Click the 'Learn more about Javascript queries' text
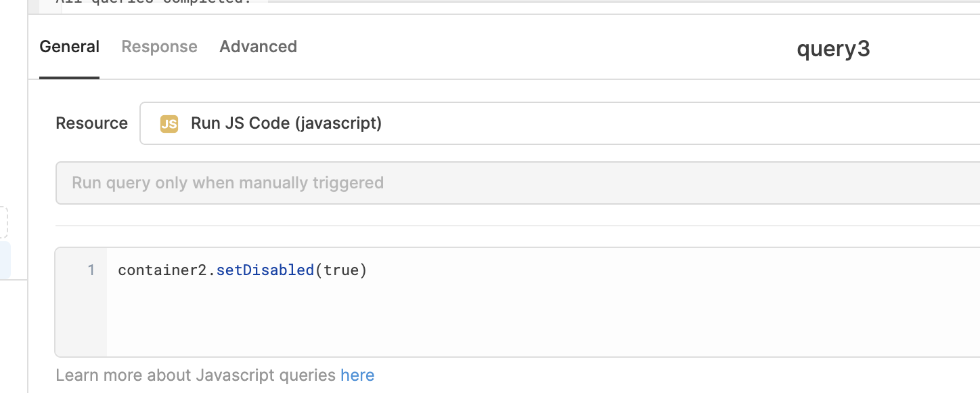 (x=196, y=375)
